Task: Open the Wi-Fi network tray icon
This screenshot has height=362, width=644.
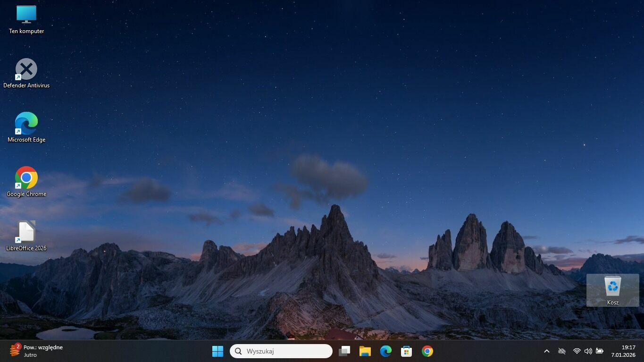Action: pyautogui.click(x=577, y=351)
